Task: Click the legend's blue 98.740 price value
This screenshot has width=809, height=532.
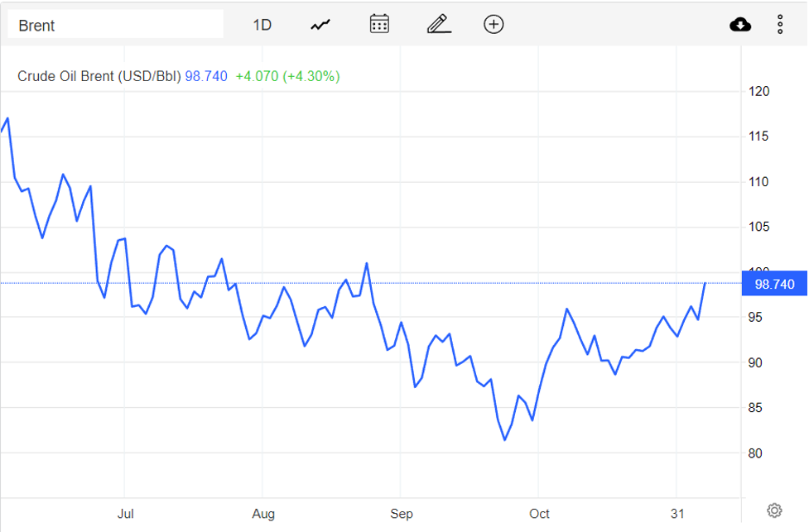Action: pyautogui.click(x=206, y=76)
